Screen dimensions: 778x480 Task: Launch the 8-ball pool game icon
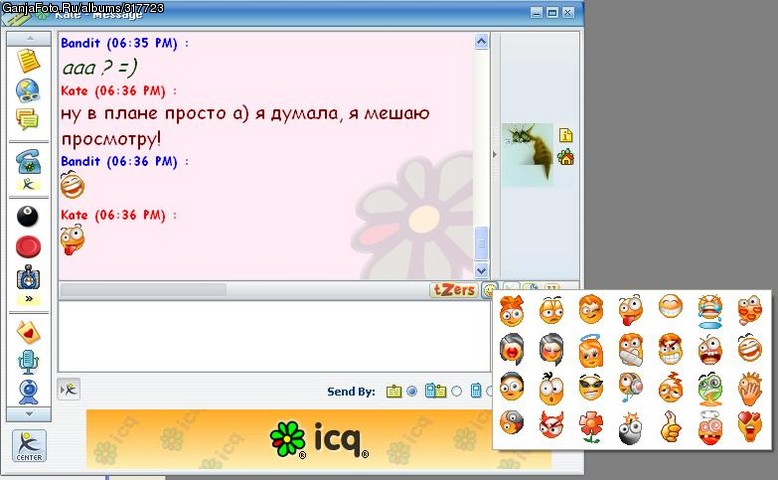(28, 216)
